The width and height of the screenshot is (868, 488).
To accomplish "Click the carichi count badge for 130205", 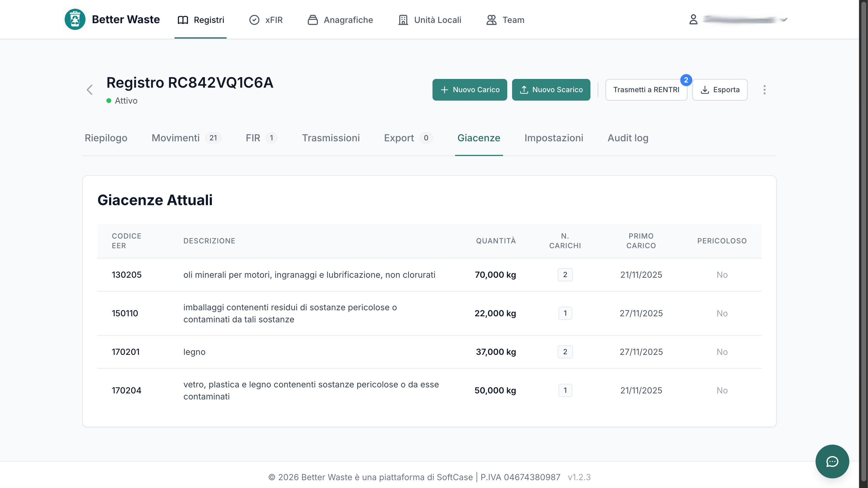I will pos(565,275).
